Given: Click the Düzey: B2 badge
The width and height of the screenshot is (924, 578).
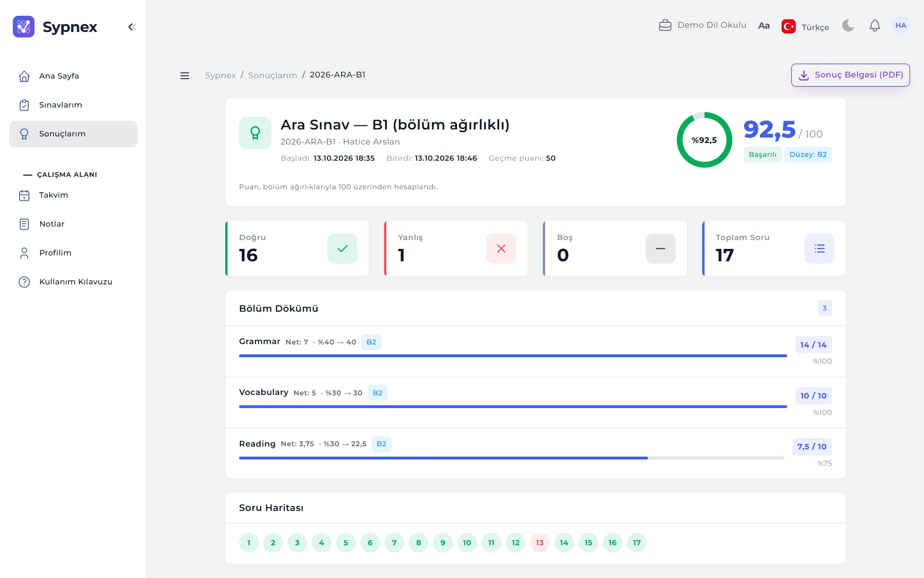Looking at the screenshot, I should [x=808, y=155].
